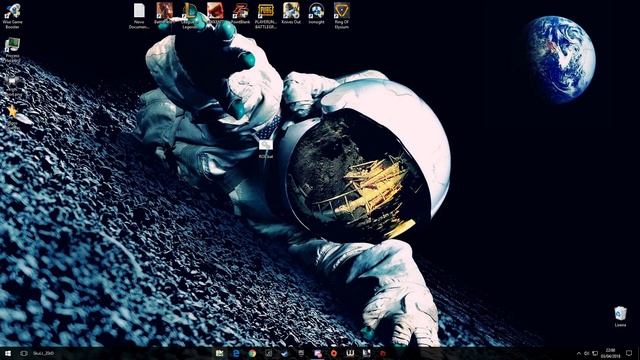Show hidden system tray icons

[579, 353]
